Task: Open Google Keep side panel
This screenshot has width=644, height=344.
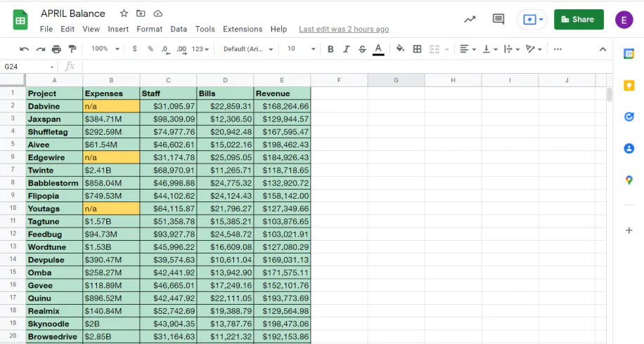Action: pyautogui.click(x=629, y=85)
